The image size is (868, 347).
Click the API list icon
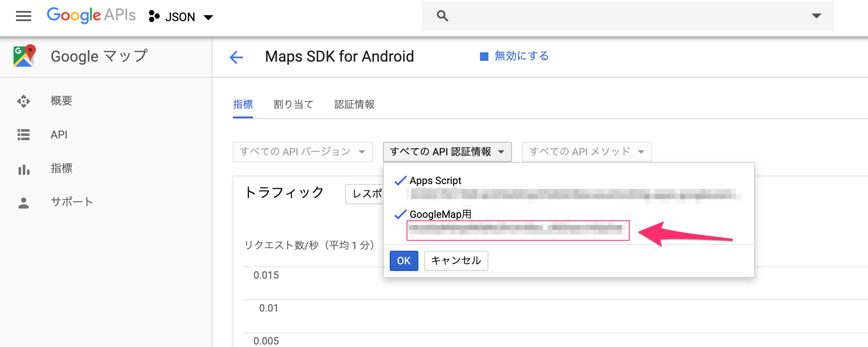[x=24, y=135]
